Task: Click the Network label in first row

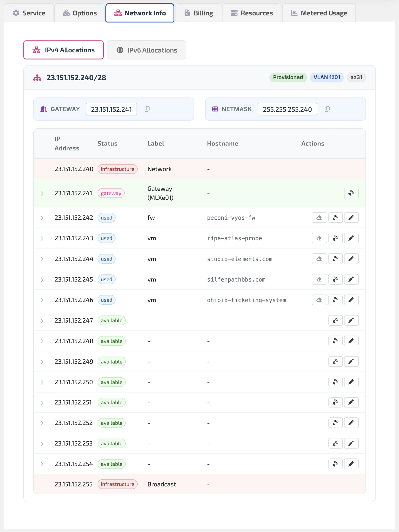Action: pos(160,169)
